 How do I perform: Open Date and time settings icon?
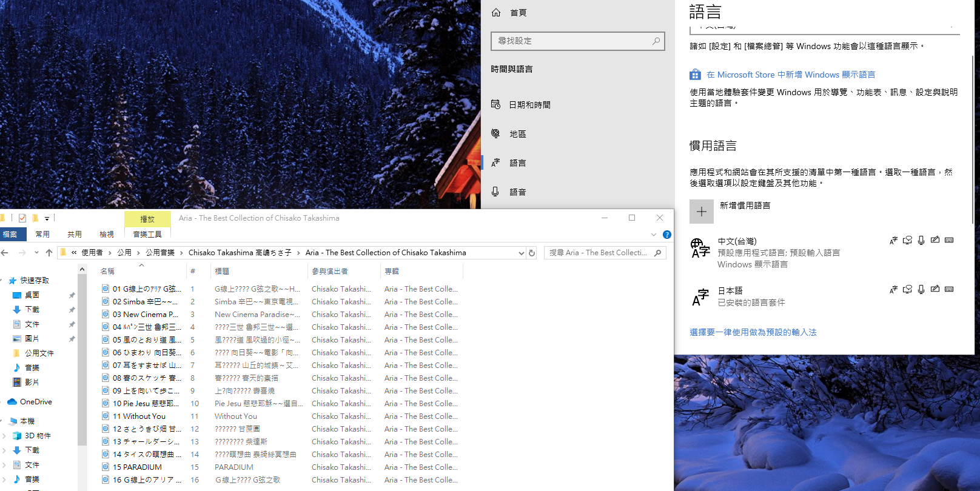496,104
